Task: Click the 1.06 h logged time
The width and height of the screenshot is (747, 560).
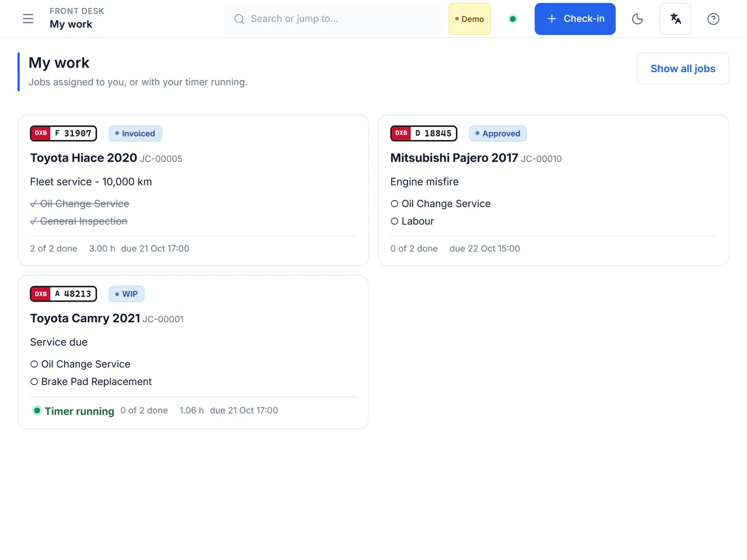Action: point(191,411)
